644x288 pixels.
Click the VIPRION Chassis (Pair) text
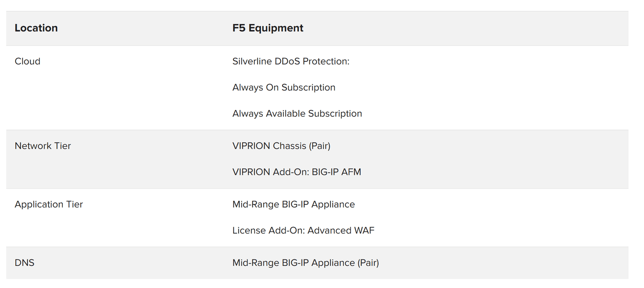281,146
